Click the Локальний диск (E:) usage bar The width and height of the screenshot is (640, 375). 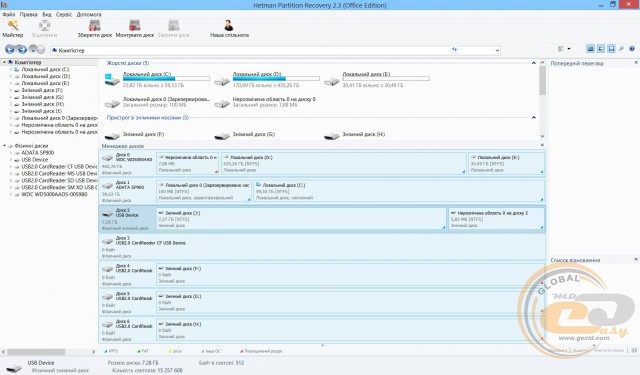pyautogui.click(x=386, y=79)
